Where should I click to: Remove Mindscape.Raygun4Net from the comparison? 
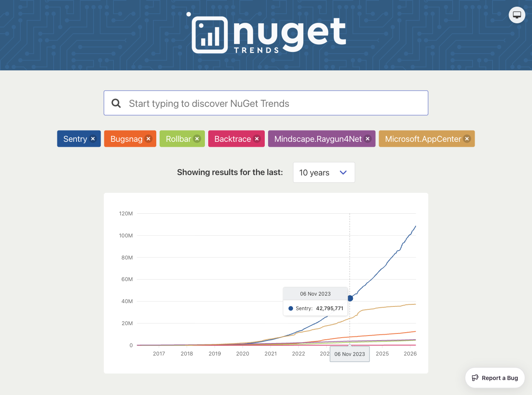click(x=367, y=139)
